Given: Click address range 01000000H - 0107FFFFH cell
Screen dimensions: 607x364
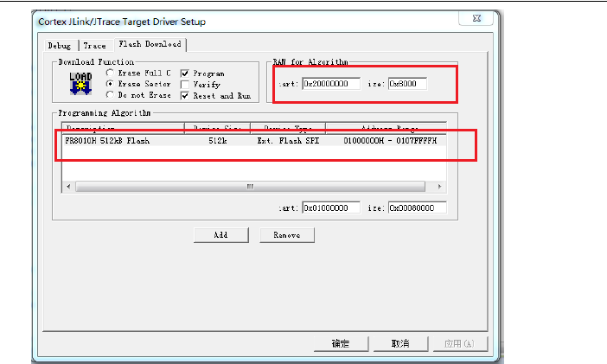Looking at the screenshot, I should (390, 141).
